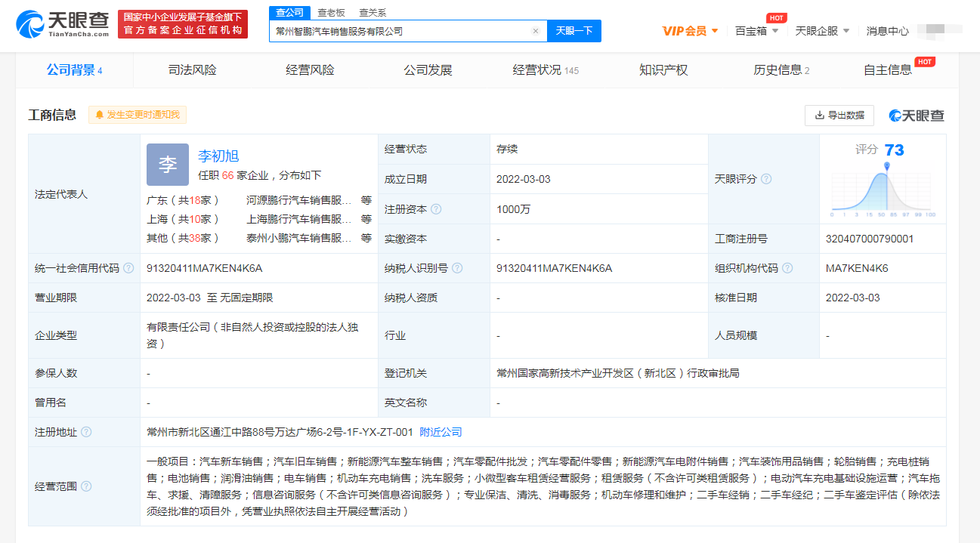This screenshot has width=980, height=543.
Task: Switch to the 查关系 search tab
Action: (x=373, y=13)
